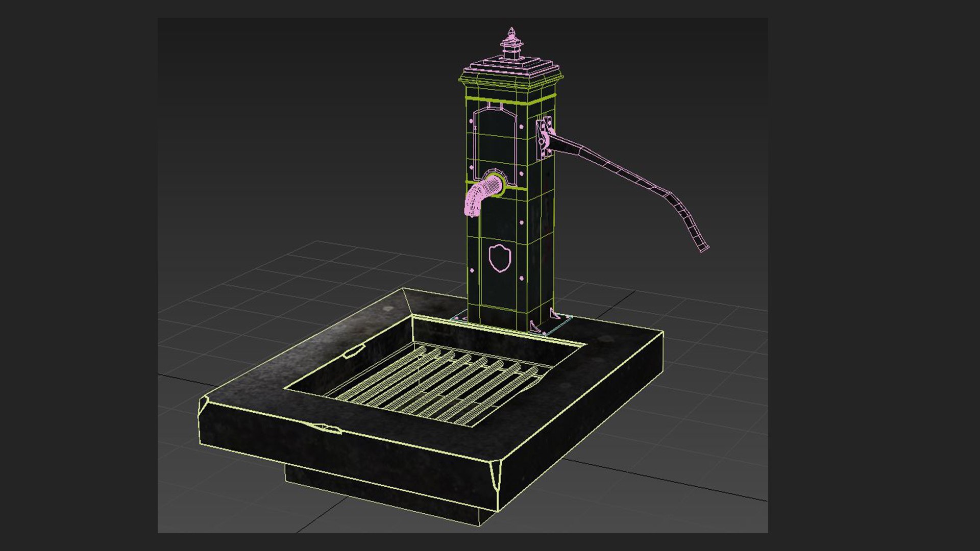Select the finial on top of the pump
Image resolution: width=980 pixels, height=551 pixels.
[x=511, y=44]
